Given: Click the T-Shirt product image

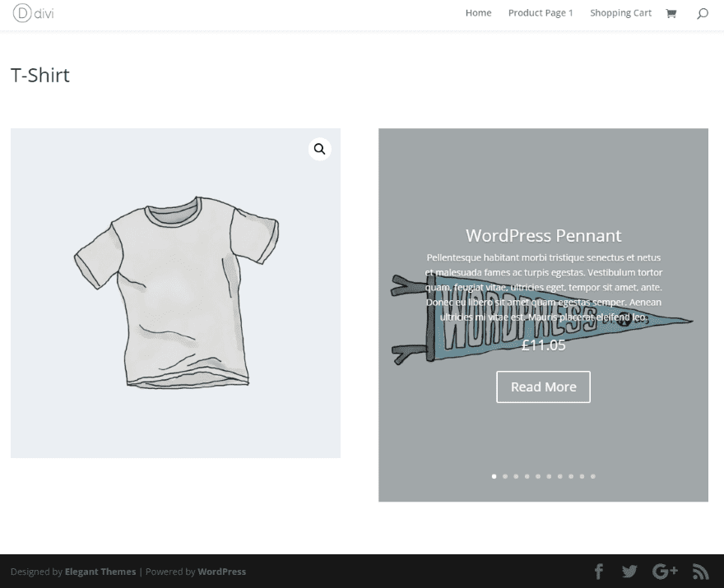Looking at the screenshot, I should click(x=175, y=293).
